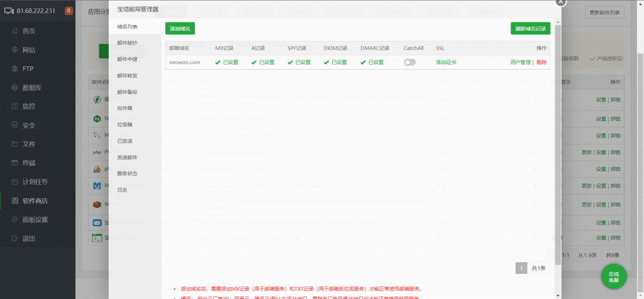
Task: Click the 退出 logout icon
Action: point(14,238)
